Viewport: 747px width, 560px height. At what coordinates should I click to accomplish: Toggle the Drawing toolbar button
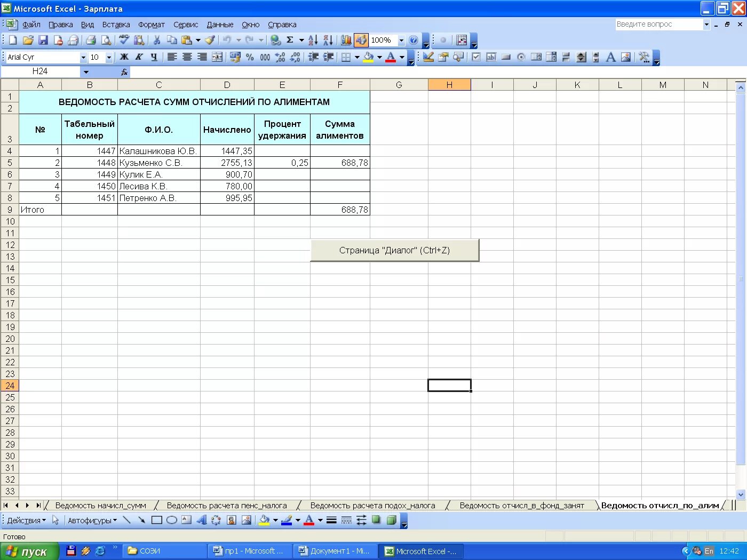(x=361, y=40)
